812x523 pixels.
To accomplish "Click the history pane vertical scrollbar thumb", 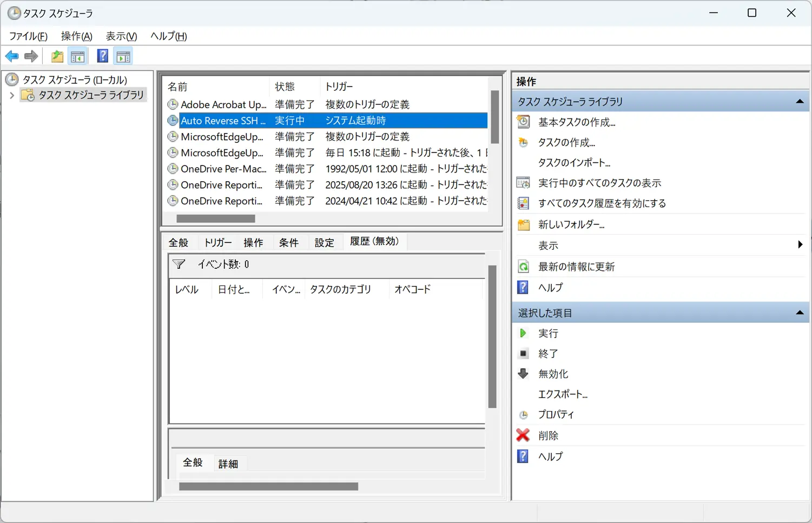I will point(492,336).
